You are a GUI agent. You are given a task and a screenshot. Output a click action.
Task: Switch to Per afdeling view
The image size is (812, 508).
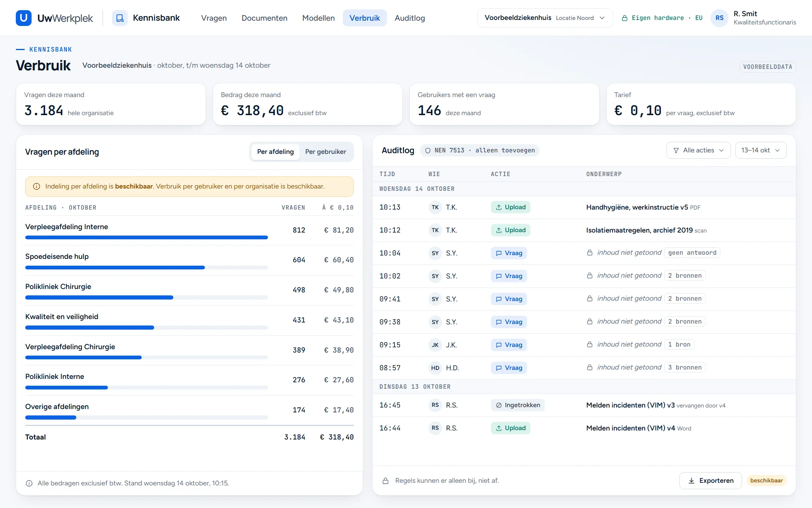click(275, 152)
